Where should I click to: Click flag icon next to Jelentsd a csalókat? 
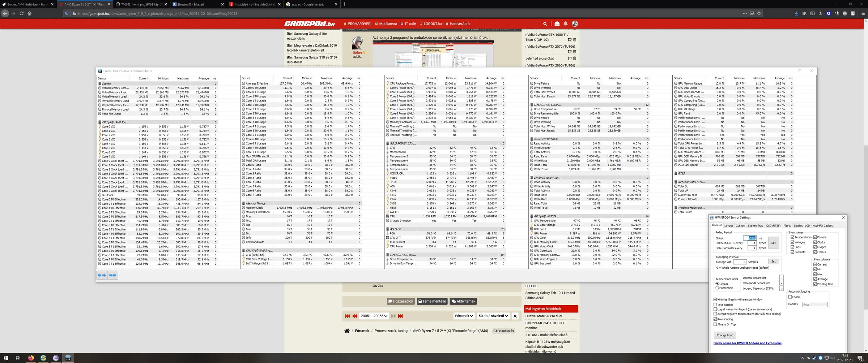(x=570, y=58)
